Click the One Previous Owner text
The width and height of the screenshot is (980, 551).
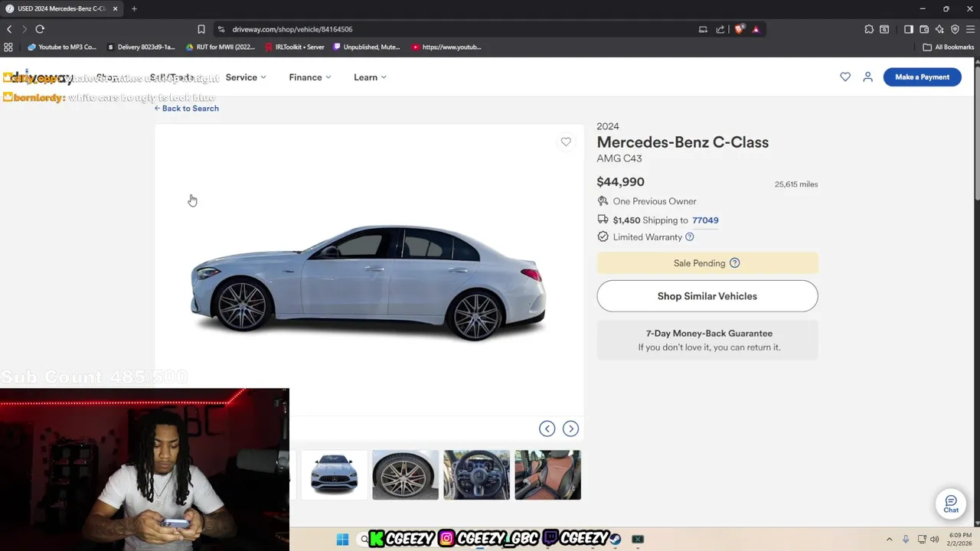[655, 201]
